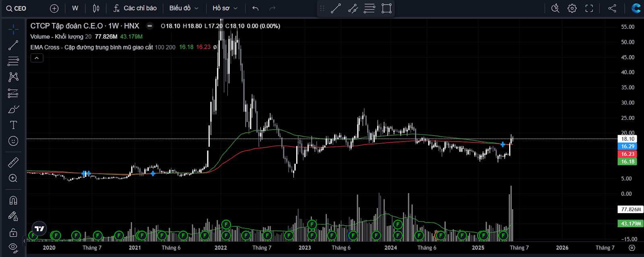The height and width of the screenshot is (257, 644).
Task: Expand the Hồ sơ dropdown
Action: (225, 8)
